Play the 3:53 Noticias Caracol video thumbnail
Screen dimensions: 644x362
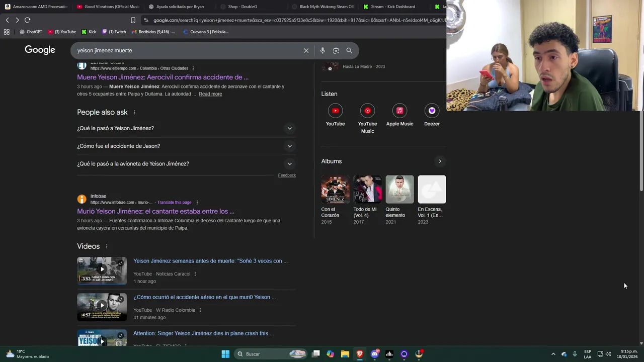[102, 271]
